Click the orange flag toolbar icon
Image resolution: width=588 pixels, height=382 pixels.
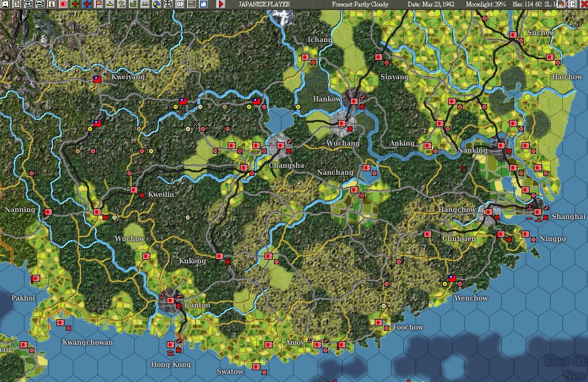click(98, 4)
